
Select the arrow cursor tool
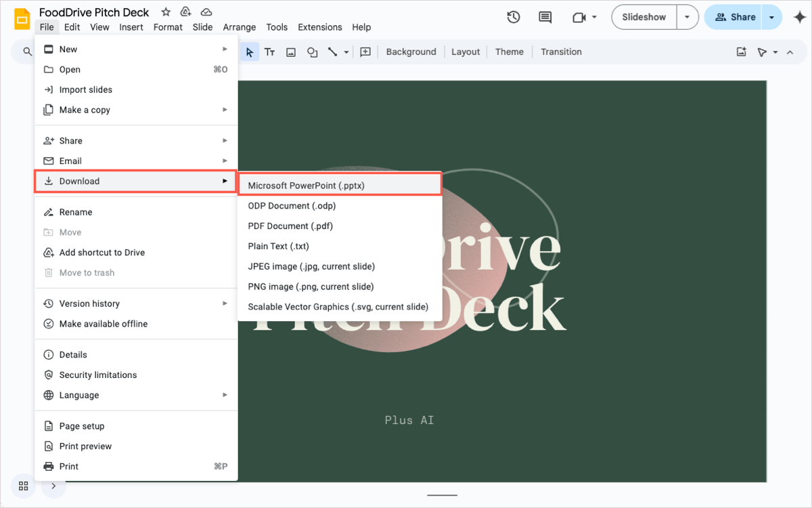[250, 52]
